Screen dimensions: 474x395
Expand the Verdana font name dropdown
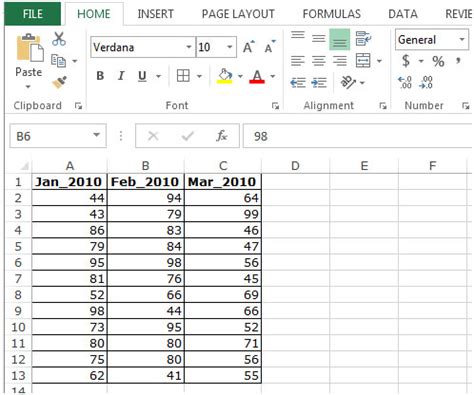point(189,47)
